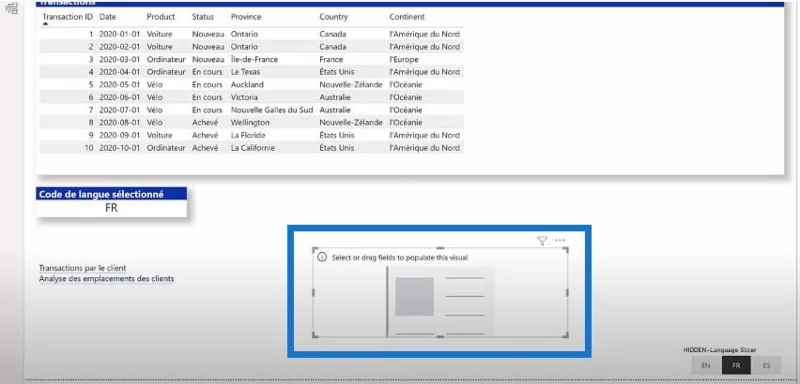
Task: Select the l'Europe continent cell
Action: click(404, 59)
